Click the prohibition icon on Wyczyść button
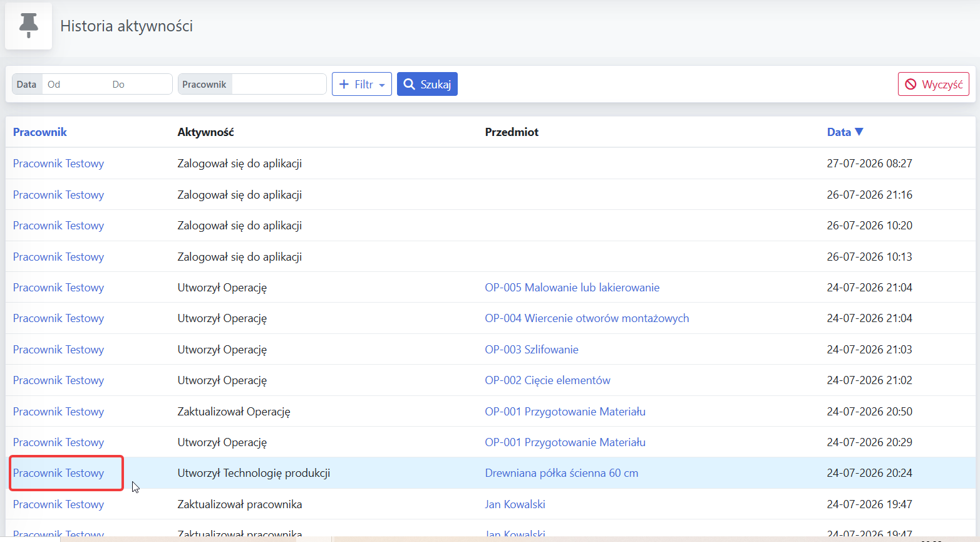Image resolution: width=980 pixels, height=542 pixels. (910, 84)
